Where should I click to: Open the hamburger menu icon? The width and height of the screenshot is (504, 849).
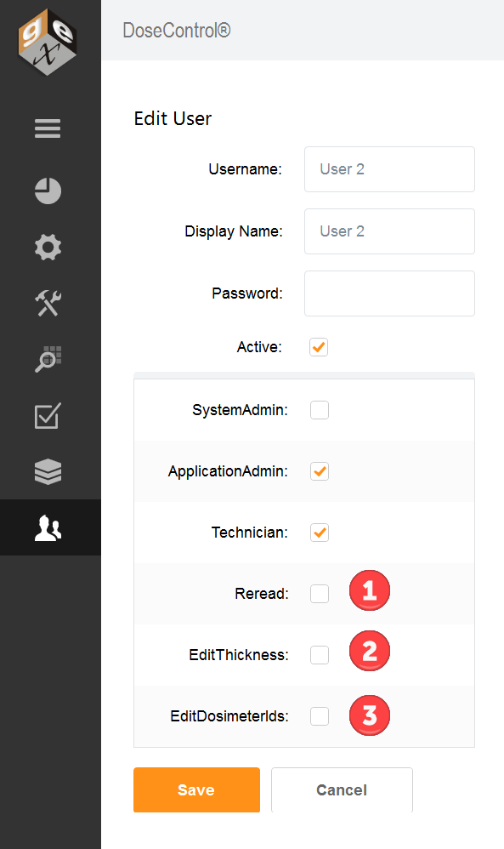click(48, 128)
